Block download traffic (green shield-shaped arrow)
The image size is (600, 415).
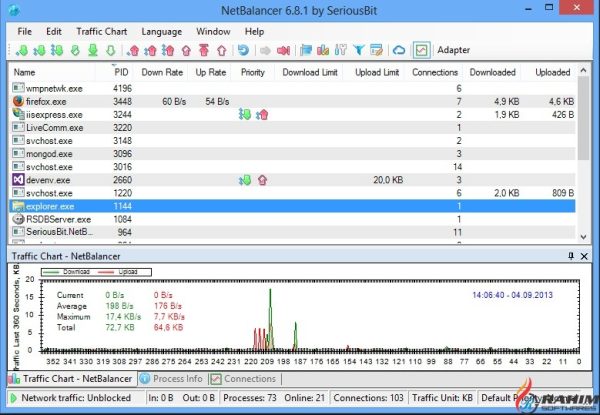point(75,50)
